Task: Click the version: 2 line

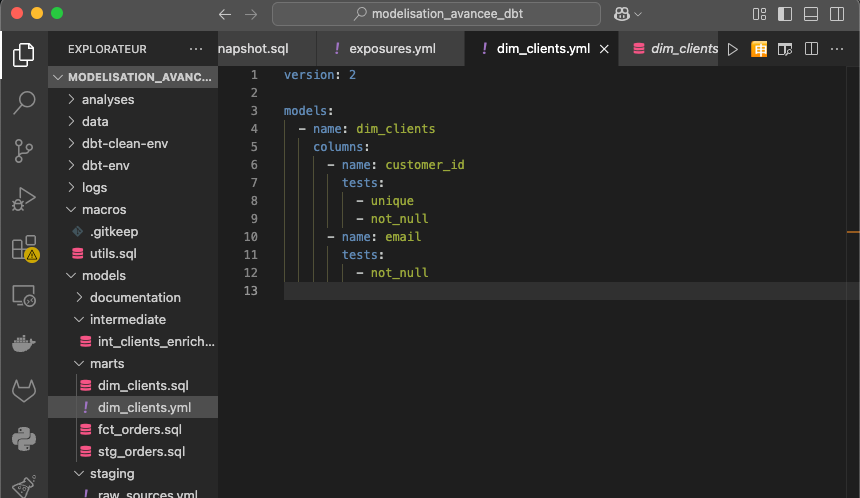Action: [x=320, y=75]
